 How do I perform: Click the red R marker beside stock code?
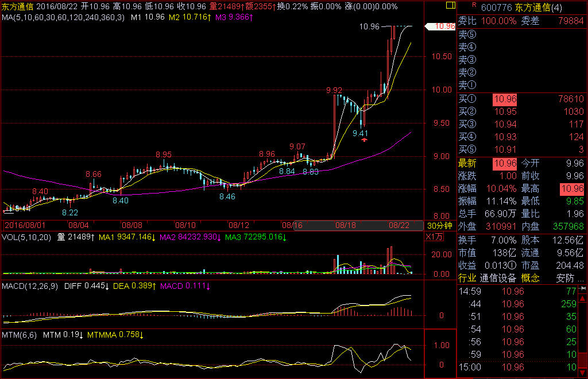[x=474, y=5]
